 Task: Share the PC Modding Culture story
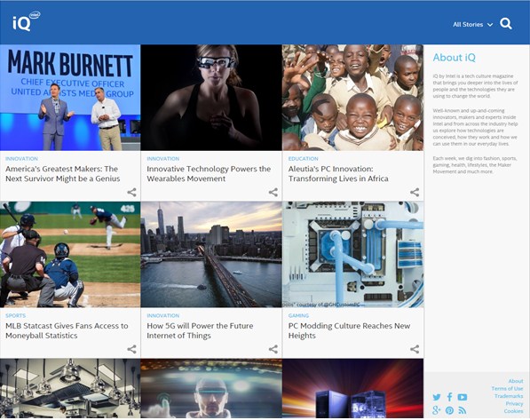coord(415,349)
